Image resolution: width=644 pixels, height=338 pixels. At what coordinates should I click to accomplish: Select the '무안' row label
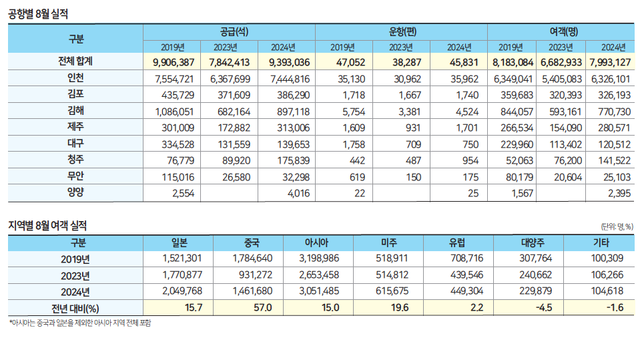[75, 176]
